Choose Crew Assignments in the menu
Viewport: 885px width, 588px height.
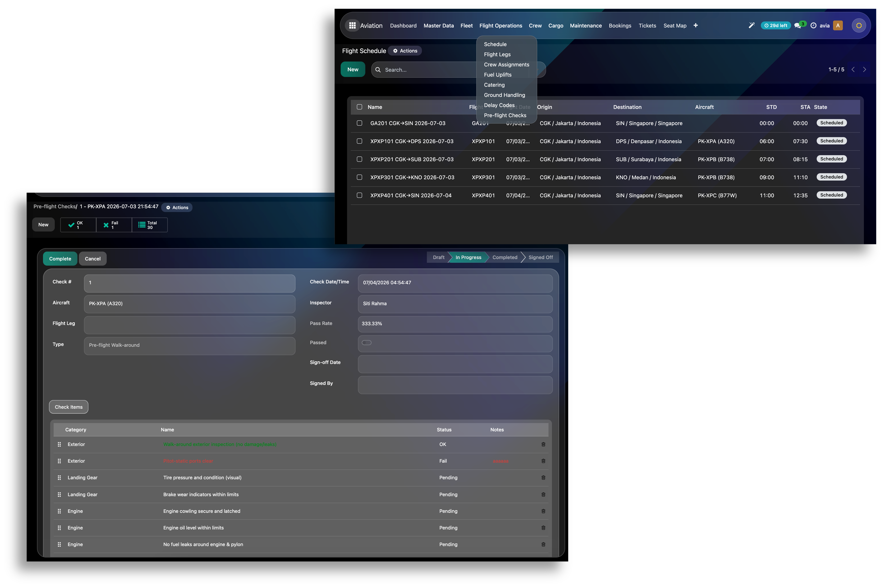point(506,64)
